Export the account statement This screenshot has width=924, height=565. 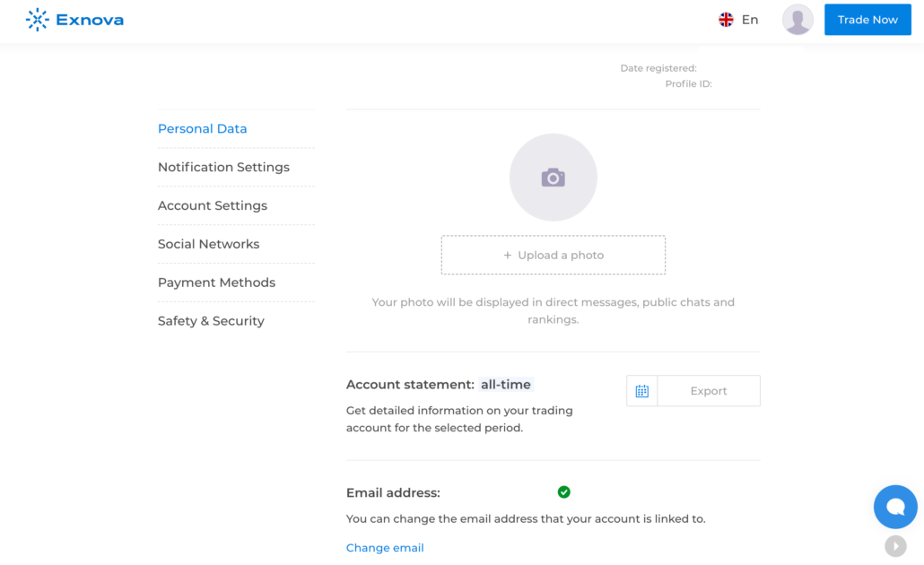(x=708, y=390)
